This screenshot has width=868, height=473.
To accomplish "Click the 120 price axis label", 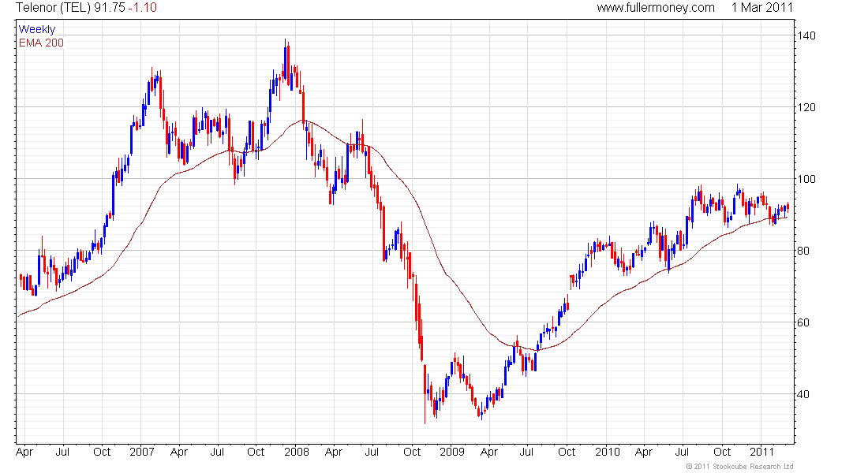I will tap(806, 107).
